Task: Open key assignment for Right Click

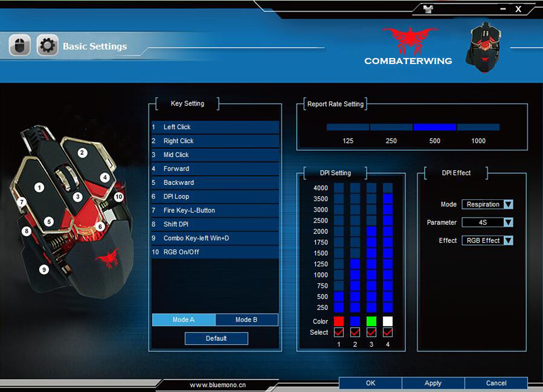Action: (x=215, y=141)
